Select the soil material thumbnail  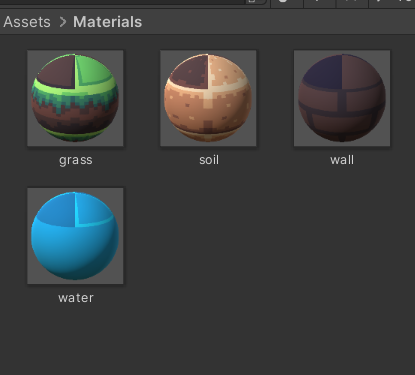click(208, 98)
